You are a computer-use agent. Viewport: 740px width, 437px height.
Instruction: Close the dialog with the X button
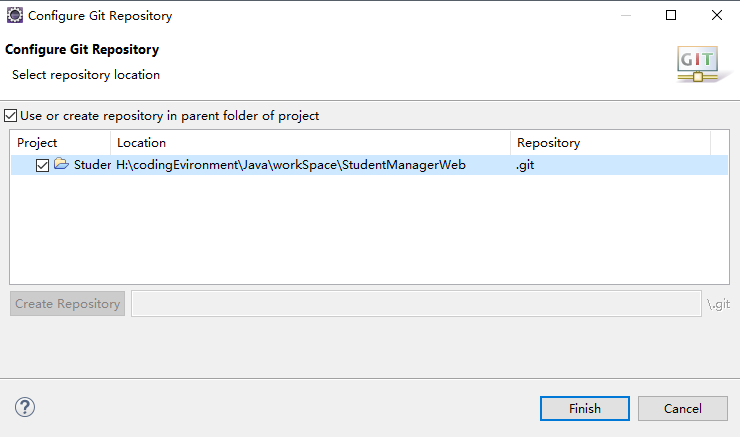(x=716, y=15)
